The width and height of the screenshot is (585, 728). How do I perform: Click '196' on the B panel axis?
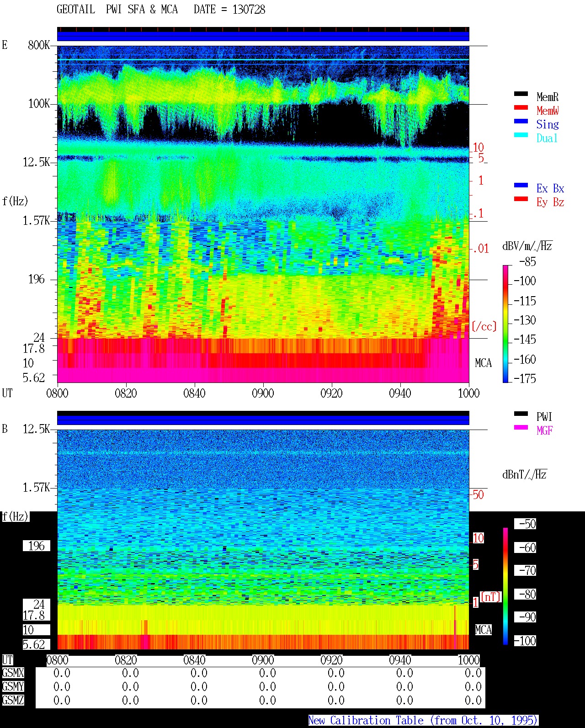[37, 546]
